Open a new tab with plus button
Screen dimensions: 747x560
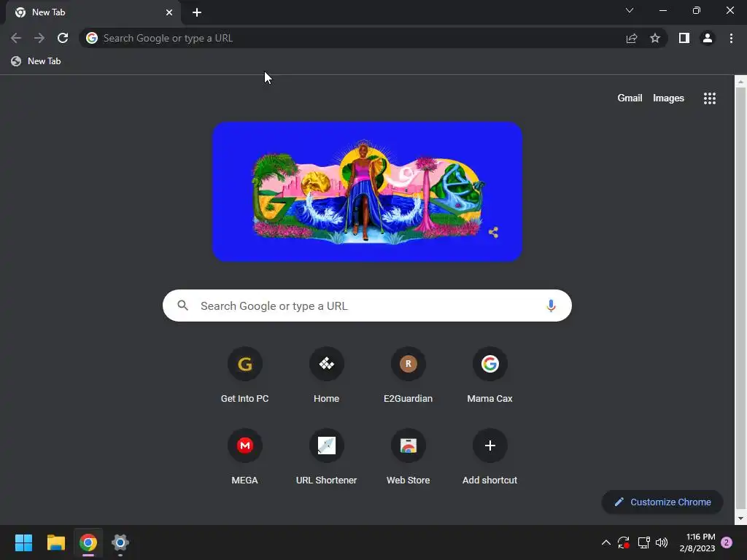197,12
